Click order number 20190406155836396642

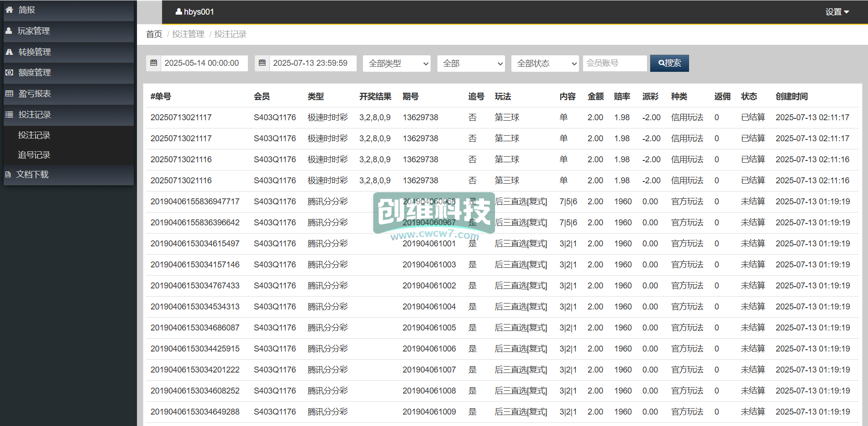click(x=195, y=223)
